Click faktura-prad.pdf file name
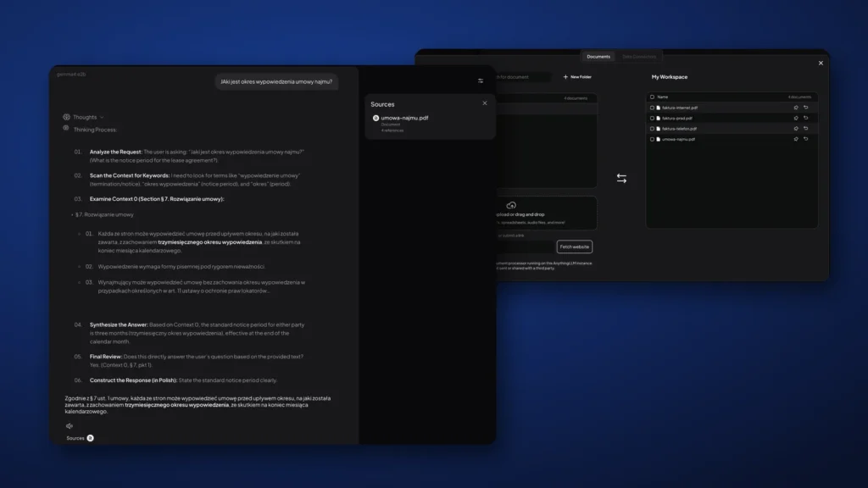The image size is (868, 488). [x=677, y=118]
